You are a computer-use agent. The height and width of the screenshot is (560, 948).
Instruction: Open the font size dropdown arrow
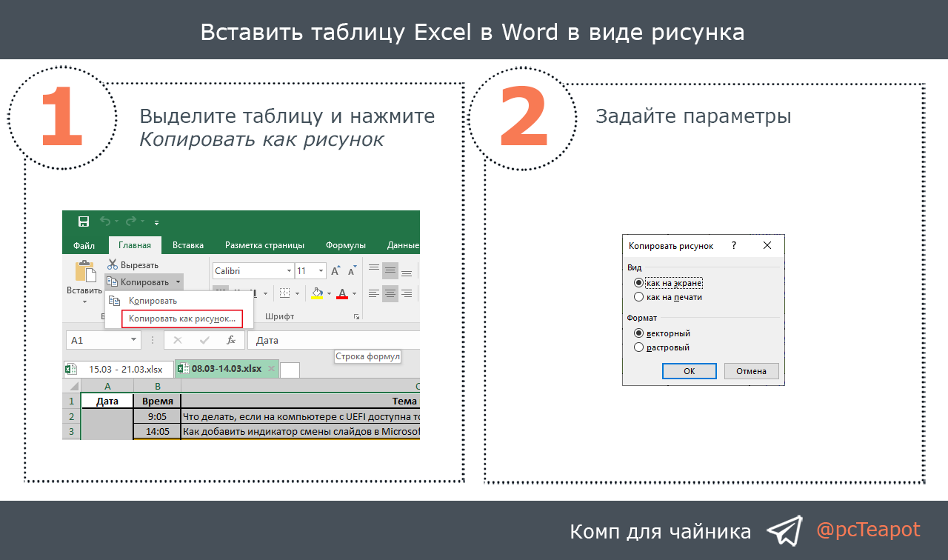(x=321, y=271)
